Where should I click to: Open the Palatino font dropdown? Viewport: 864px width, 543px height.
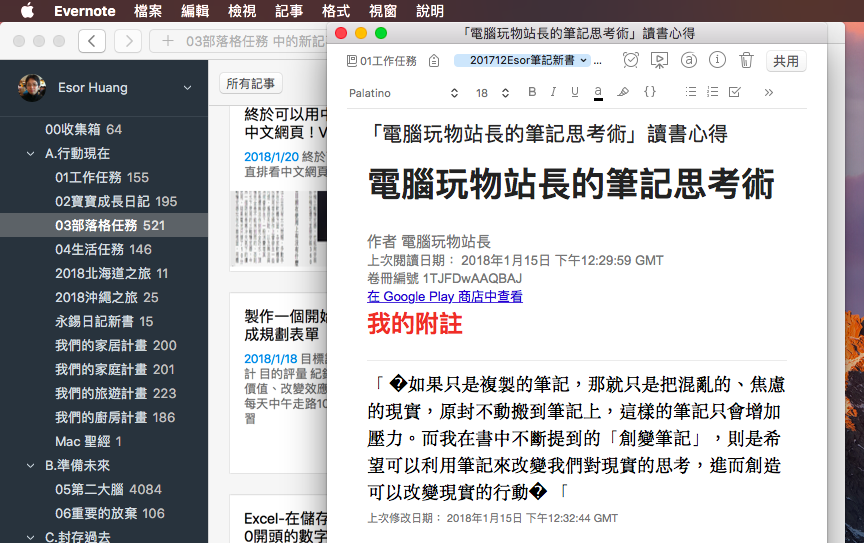click(403, 93)
